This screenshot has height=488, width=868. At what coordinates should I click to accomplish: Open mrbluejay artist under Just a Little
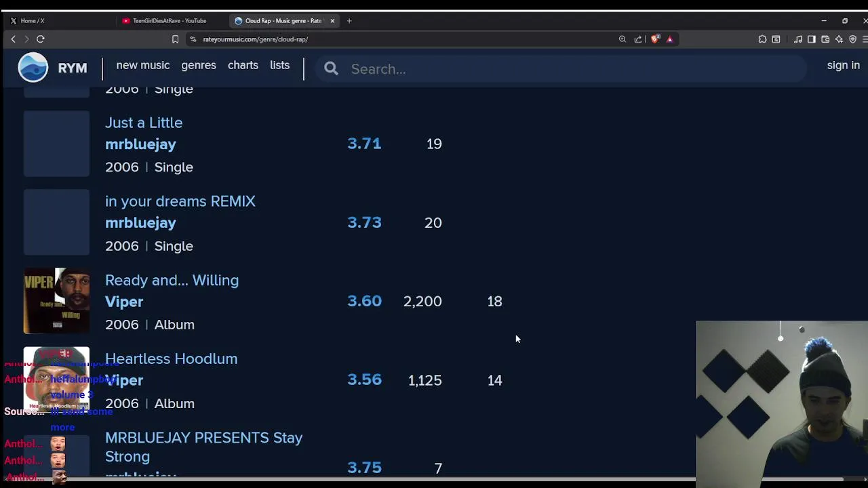(x=140, y=144)
